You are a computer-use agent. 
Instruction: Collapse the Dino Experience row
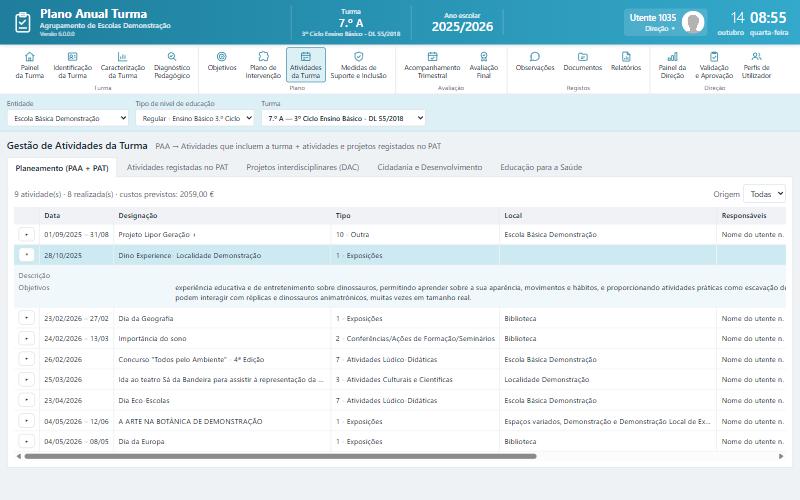click(27, 255)
